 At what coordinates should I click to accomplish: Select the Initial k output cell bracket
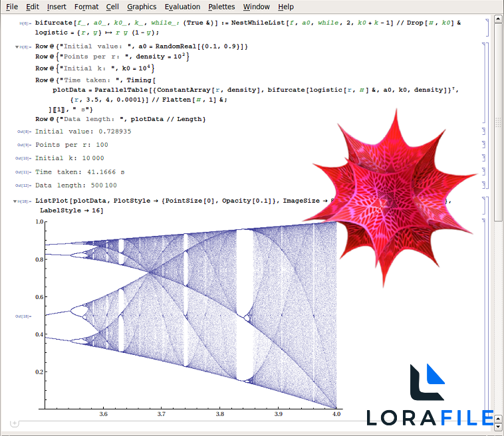pos(484,158)
